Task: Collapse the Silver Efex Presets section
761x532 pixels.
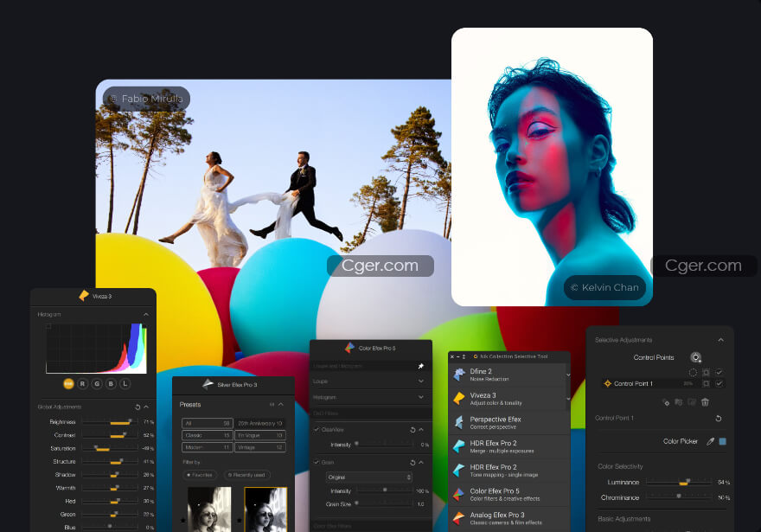Action: [281, 404]
